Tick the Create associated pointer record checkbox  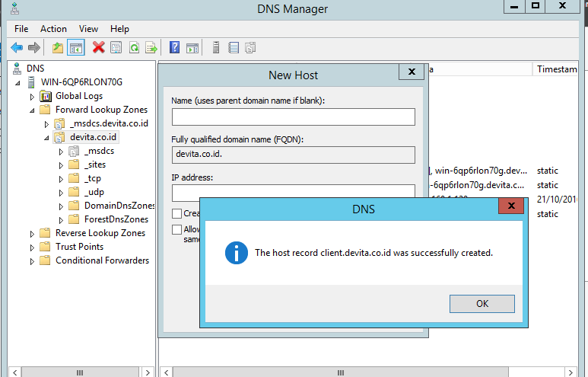(x=177, y=214)
